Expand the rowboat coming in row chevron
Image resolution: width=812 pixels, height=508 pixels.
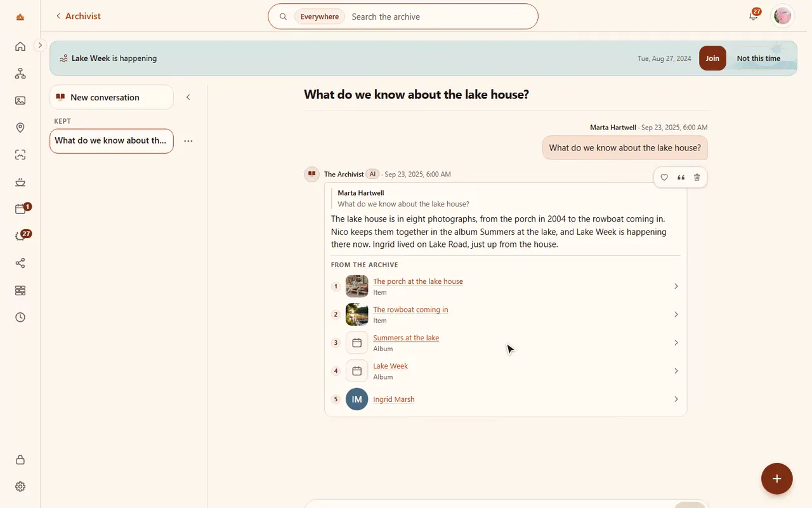(x=676, y=314)
